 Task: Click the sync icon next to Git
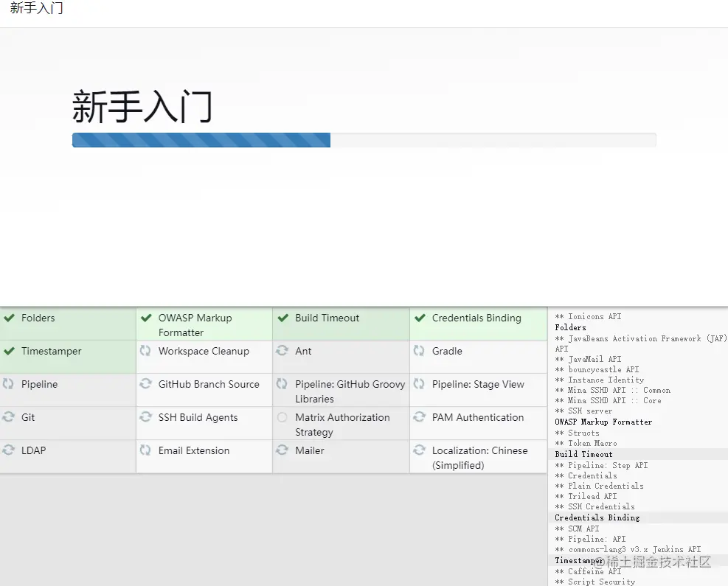(x=8, y=416)
